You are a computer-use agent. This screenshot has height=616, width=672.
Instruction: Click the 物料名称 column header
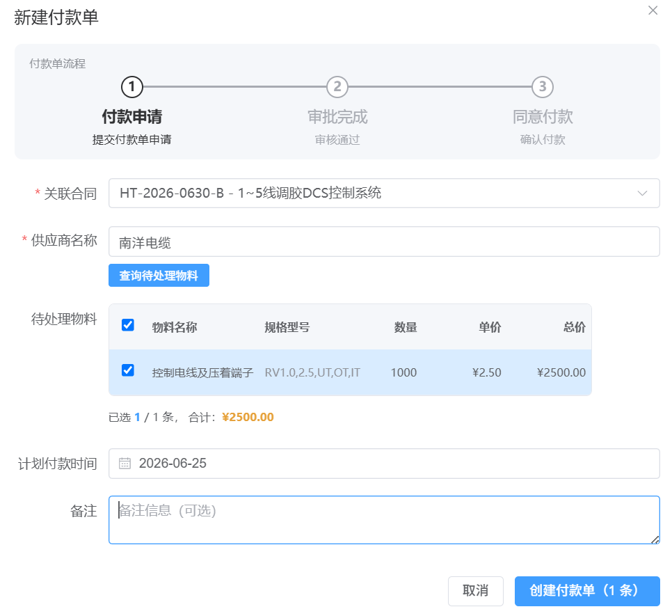tap(175, 328)
